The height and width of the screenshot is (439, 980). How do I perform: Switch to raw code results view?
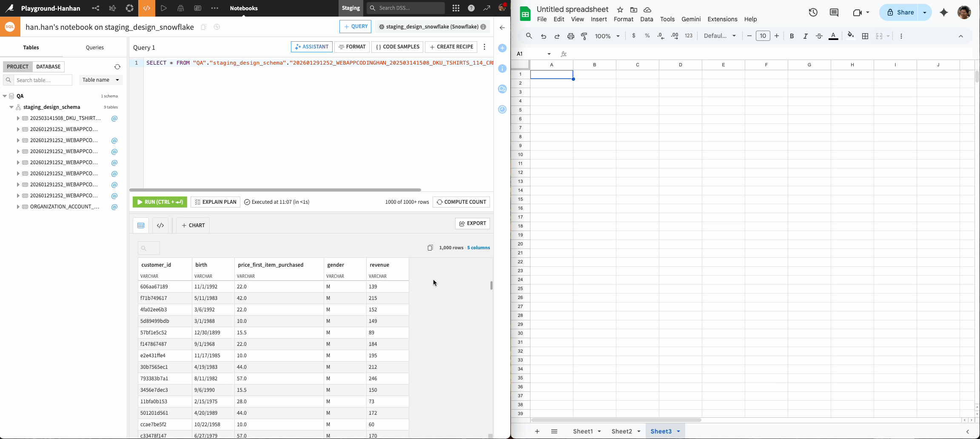click(x=160, y=225)
